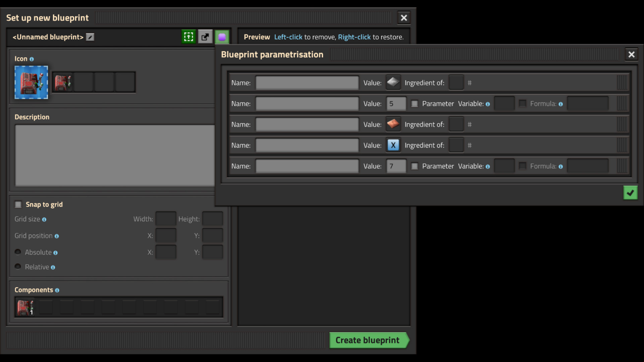Screen dimensions: 644x362
Task: Click the green select new contents icon
Action: click(188, 37)
